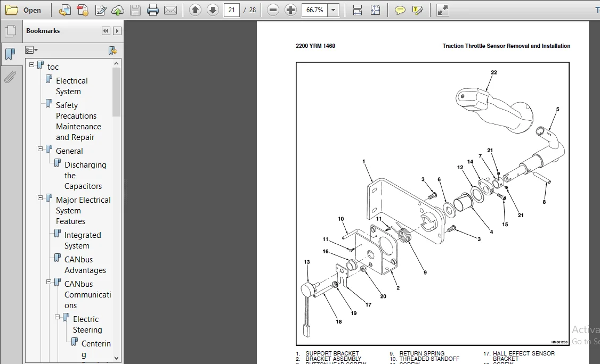Open the bookmarks options menu
Screen dimensions: 600x364
pyautogui.click(x=31, y=50)
